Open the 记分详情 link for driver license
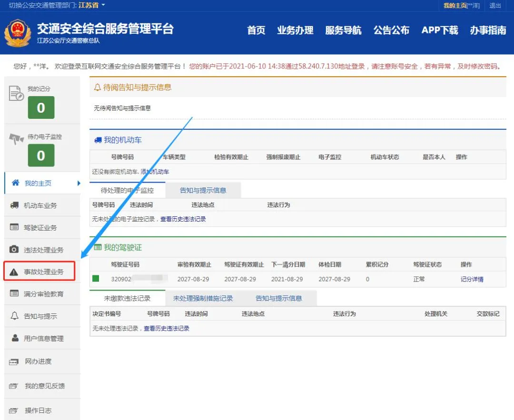The width and height of the screenshot is (514, 420). (472, 279)
